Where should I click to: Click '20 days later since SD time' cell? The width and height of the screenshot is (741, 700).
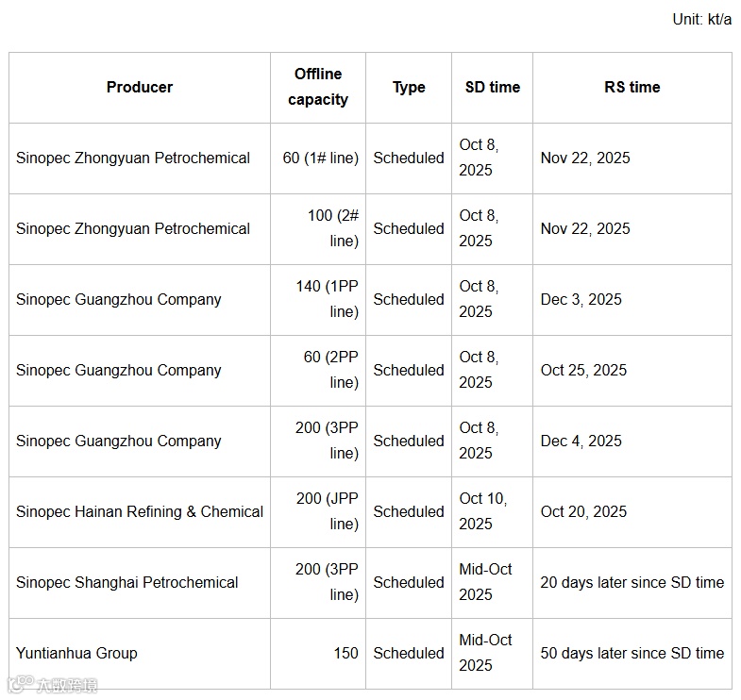click(632, 582)
